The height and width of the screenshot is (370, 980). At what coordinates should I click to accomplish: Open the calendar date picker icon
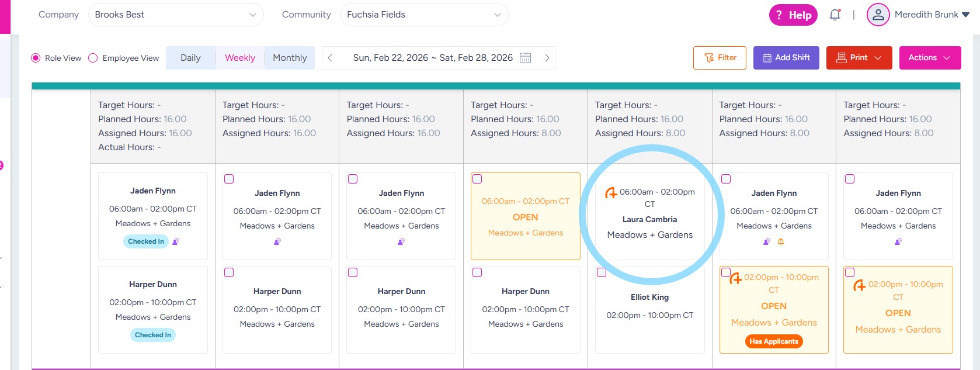526,58
